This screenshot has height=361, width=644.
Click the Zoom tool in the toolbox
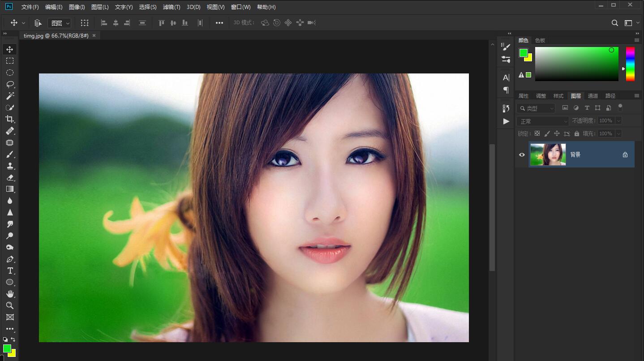coord(10,305)
